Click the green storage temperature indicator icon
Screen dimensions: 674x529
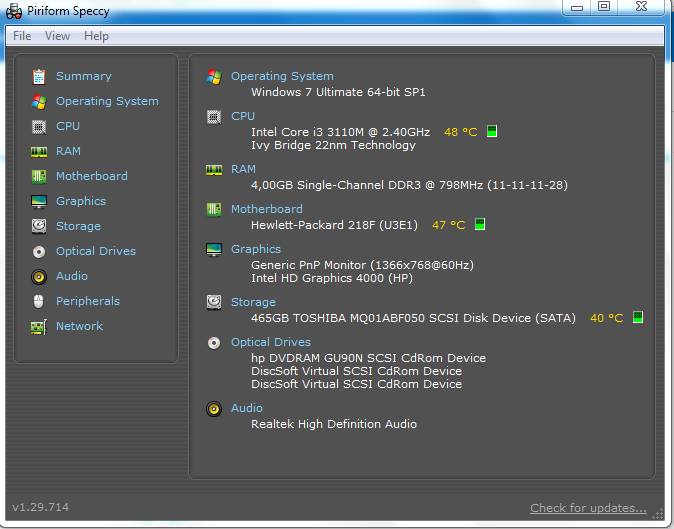point(638,317)
